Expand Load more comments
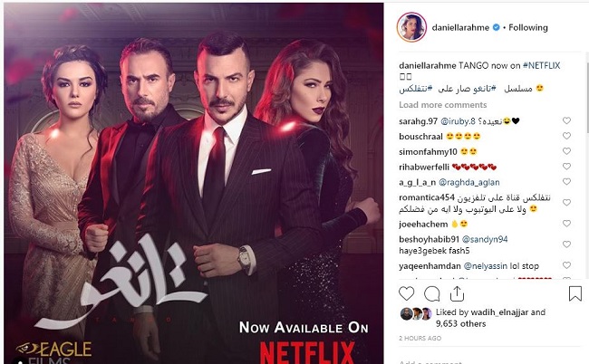589x364 pixels. 442,105
